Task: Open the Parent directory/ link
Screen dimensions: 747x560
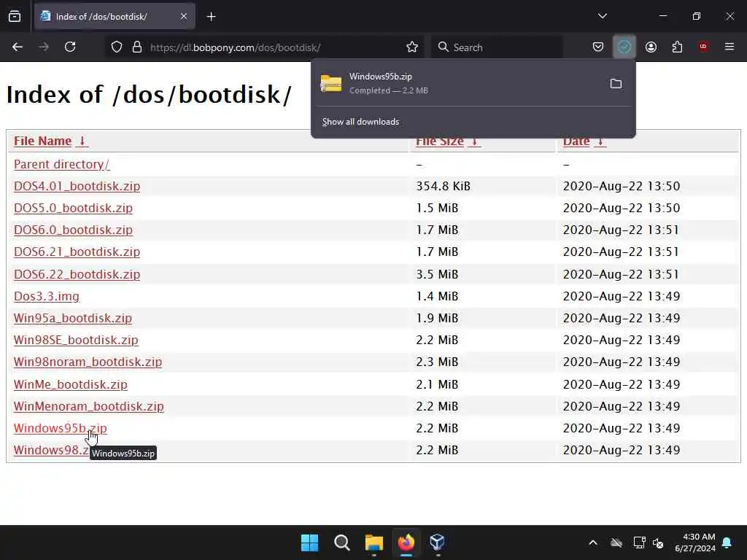Action: pyautogui.click(x=62, y=164)
